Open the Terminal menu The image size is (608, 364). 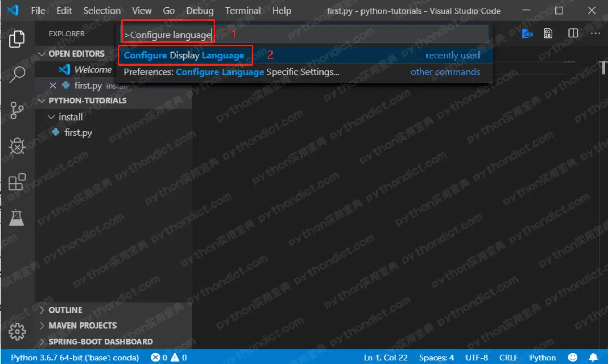242,10
